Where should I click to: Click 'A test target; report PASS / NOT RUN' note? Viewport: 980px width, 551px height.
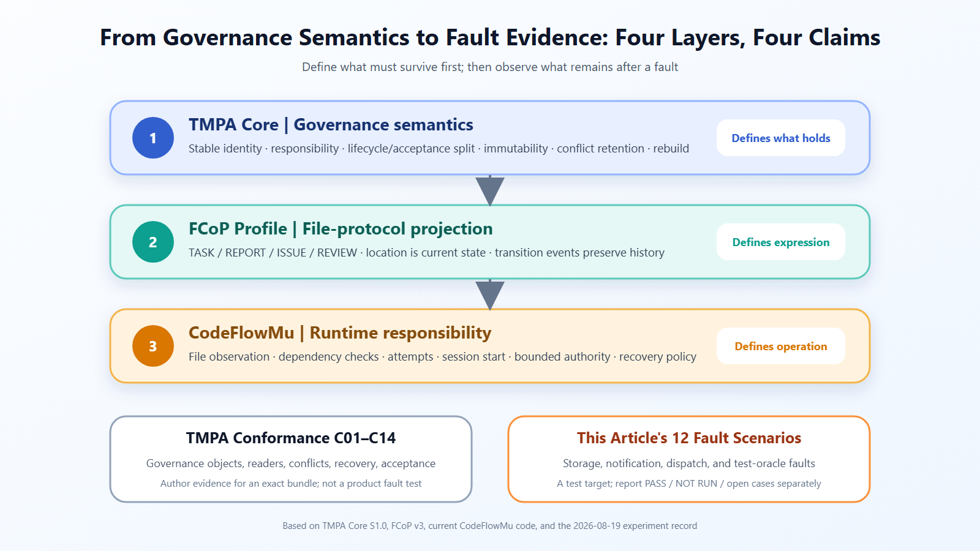[x=689, y=484]
